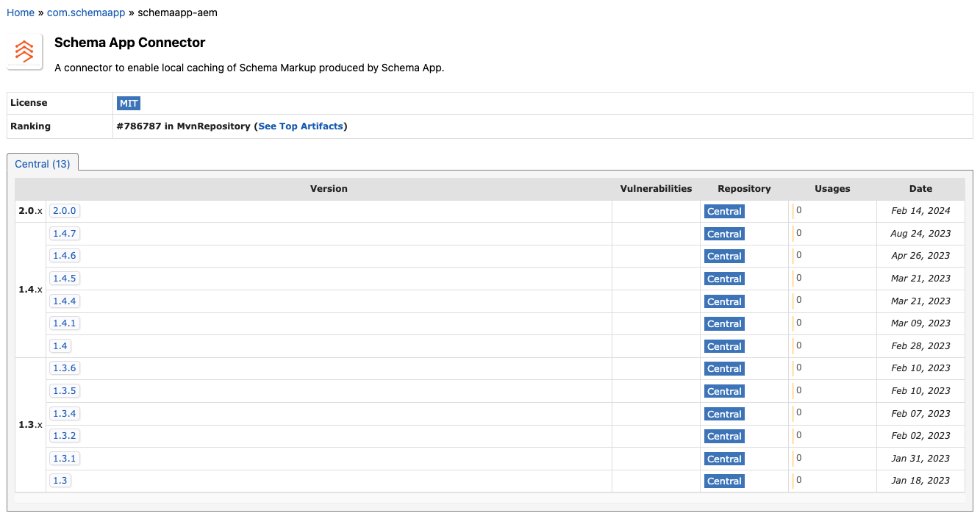This screenshot has width=980, height=516.
Task: Click the 1.4.x version group label
Action: (30, 290)
